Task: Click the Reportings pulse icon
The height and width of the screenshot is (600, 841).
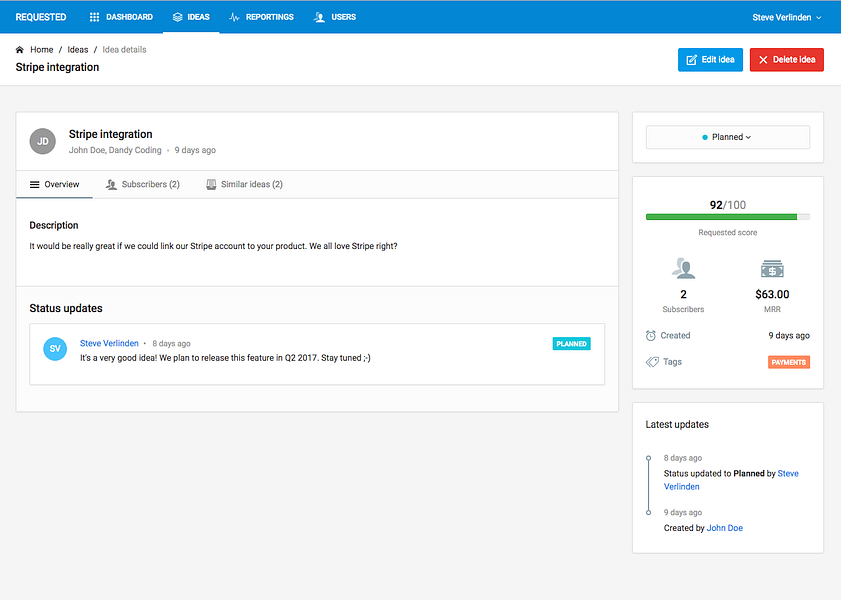Action: coord(234,17)
